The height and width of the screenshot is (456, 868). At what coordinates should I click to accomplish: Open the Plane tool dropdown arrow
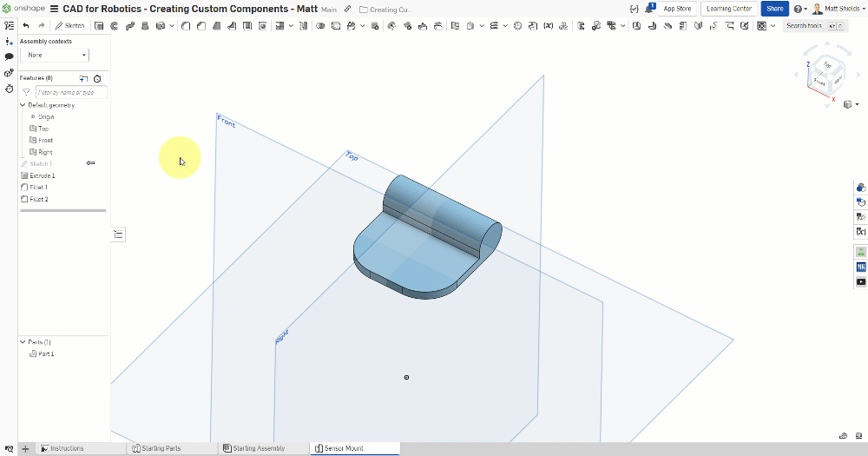point(482,26)
